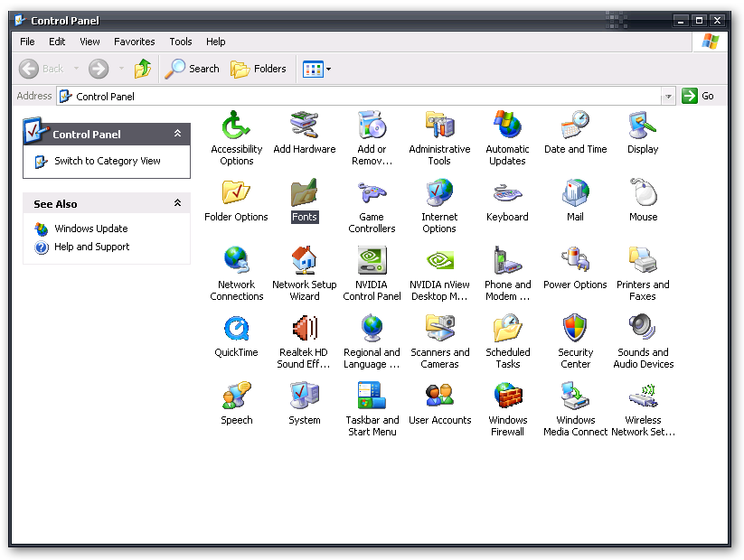Open Realtek HD Sound Effect icon
744x560 pixels.
pyautogui.click(x=304, y=329)
